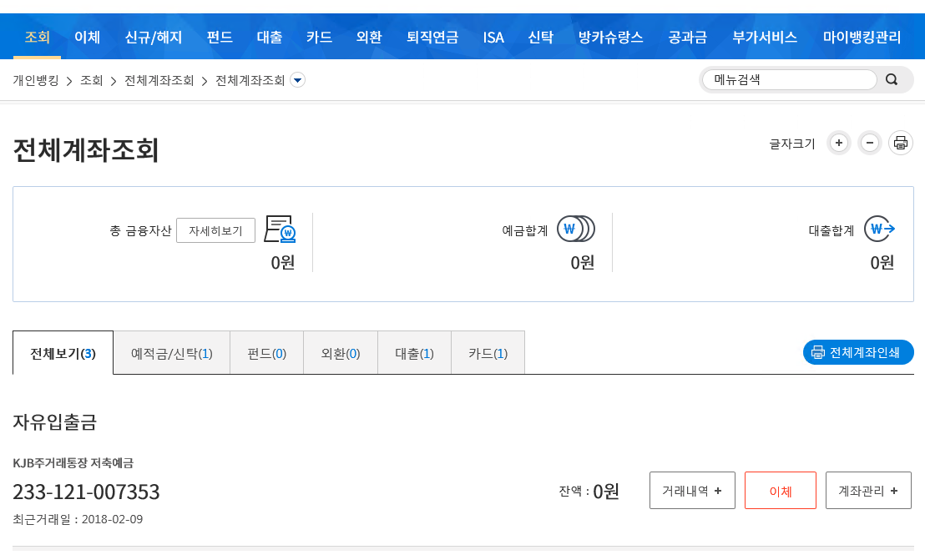Image resolution: width=925 pixels, height=560 pixels.
Task: Switch to the 예적금/신탁 tab
Action: pos(171,353)
